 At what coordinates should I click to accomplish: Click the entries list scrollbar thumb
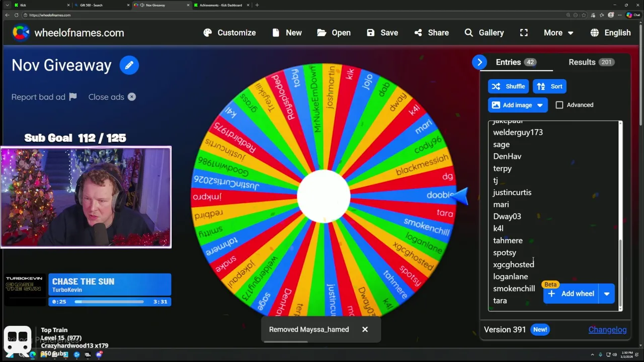(x=620, y=273)
